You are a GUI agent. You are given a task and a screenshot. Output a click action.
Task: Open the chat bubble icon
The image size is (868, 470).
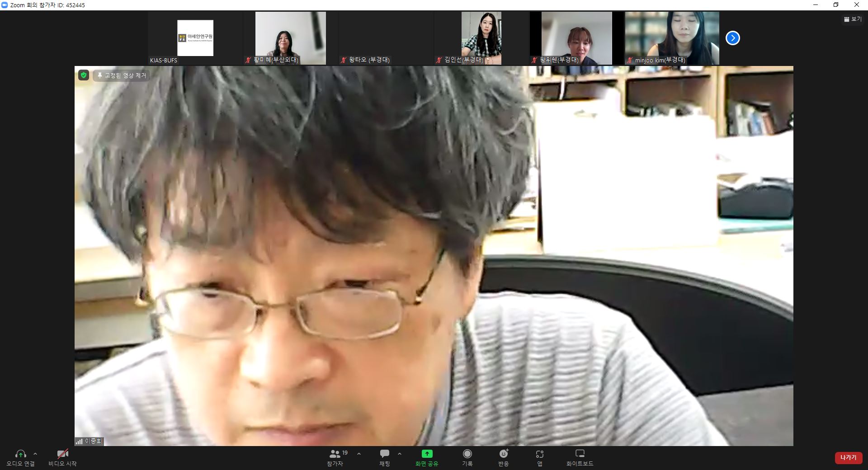pos(385,454)
